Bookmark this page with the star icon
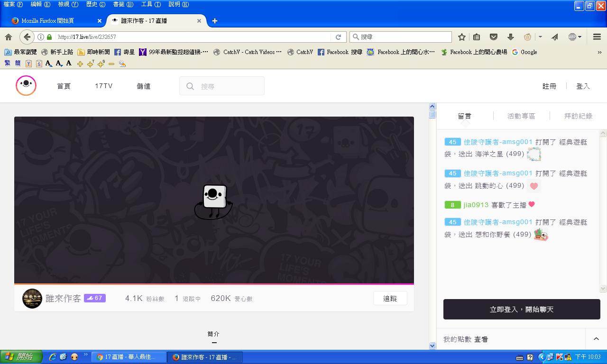This screenshot has height=364, width=607. point(461,37)
